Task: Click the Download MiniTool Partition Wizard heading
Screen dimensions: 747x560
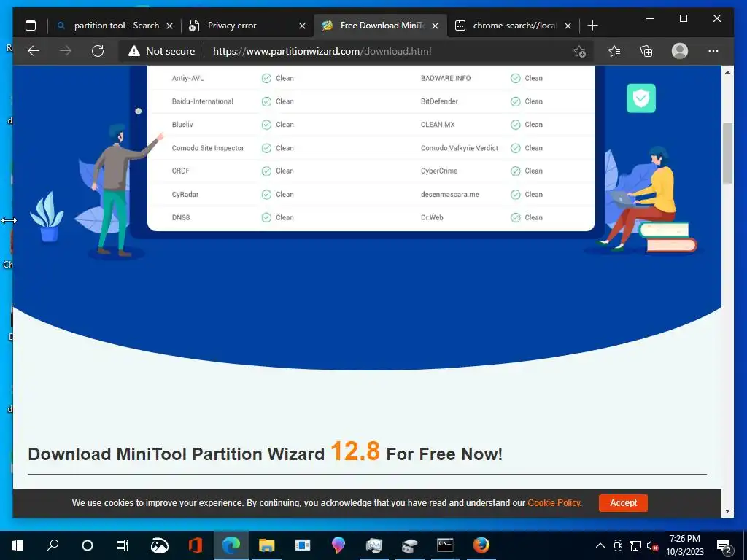Action: coord(265,452)
